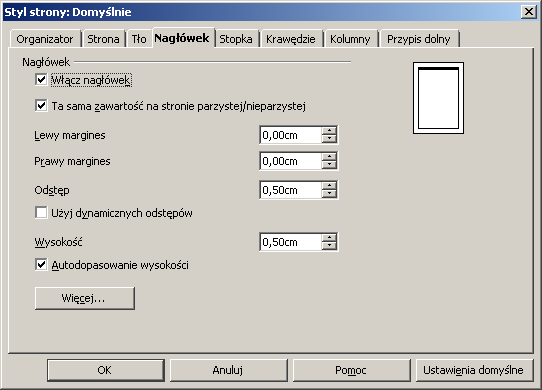Decrease Lewy margines with down arrow
The image size is (542, 390).
[329, 139]
